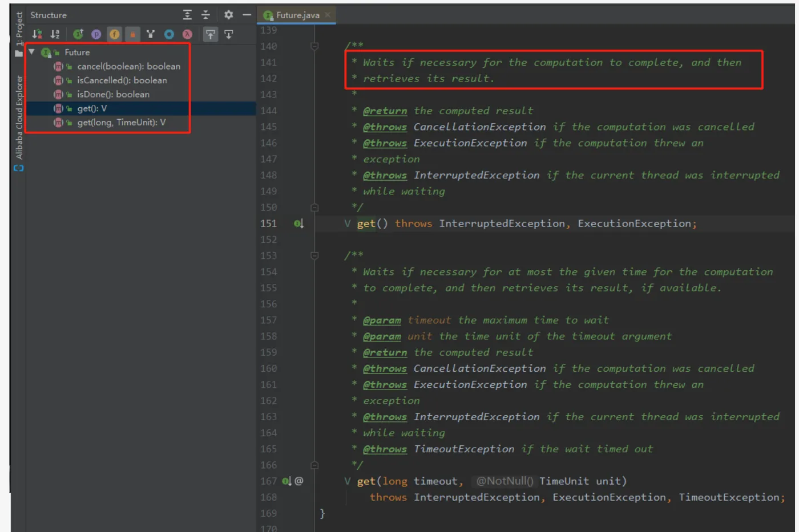The image size is (799, 532).
Task: Collapse the Future interface tree node
Action: (32, 52)
